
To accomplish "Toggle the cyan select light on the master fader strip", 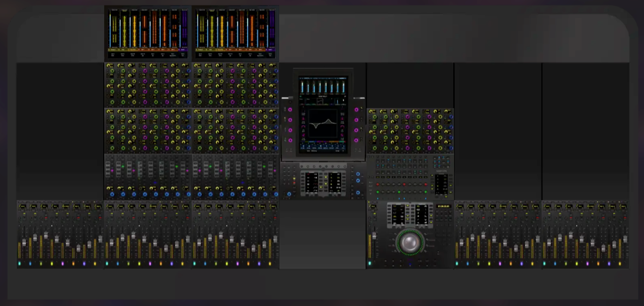I will tap(370, 263).
